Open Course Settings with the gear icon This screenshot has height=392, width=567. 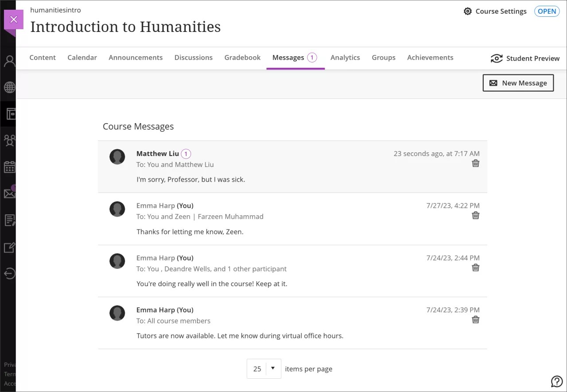click(x=468, y=11)
